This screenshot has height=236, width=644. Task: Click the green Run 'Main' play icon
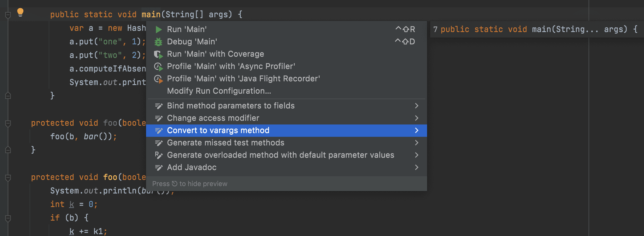click(x=159, y=30)
